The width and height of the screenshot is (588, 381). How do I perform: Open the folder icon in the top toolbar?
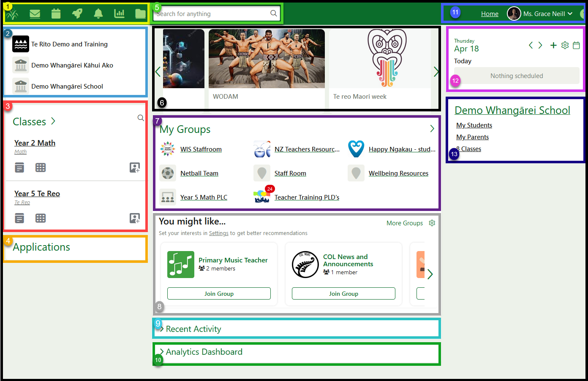coord(140,14)
